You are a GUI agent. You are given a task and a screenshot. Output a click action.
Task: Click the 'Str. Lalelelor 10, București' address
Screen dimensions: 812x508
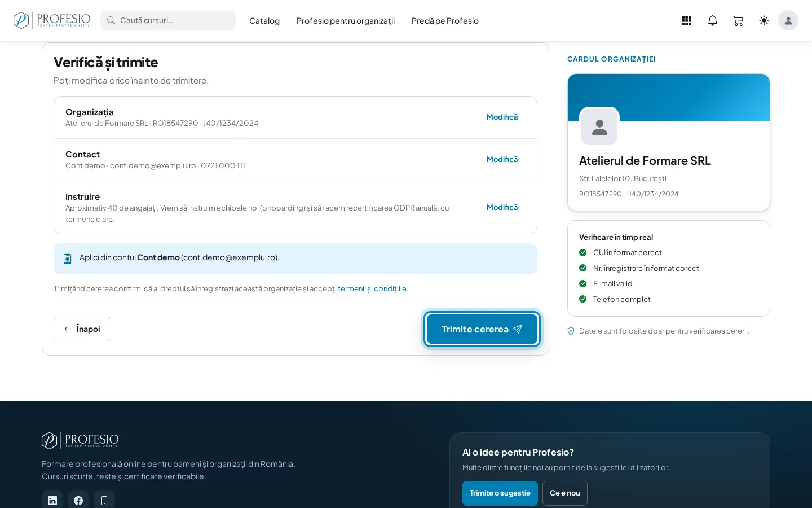623,178
